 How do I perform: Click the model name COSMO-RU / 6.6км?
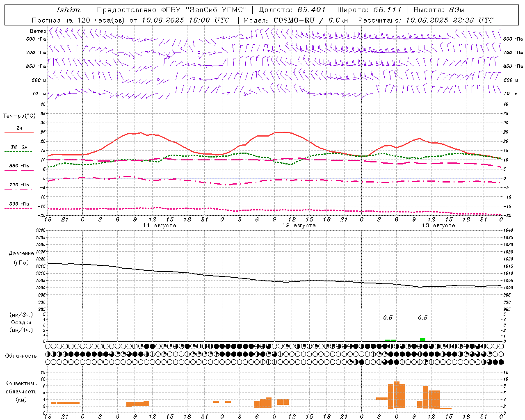(311, 20)
